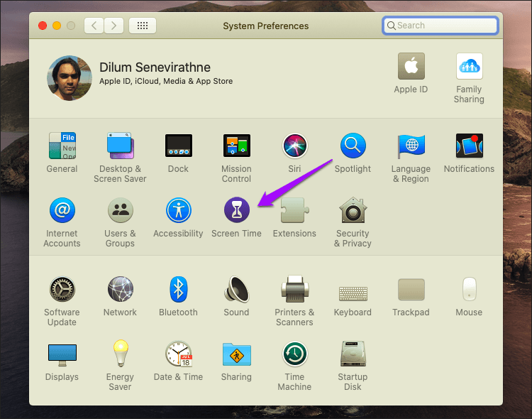Viewport: 532px width, 419px height.
Task: Open Network preferences
Action: pos(121,289)
